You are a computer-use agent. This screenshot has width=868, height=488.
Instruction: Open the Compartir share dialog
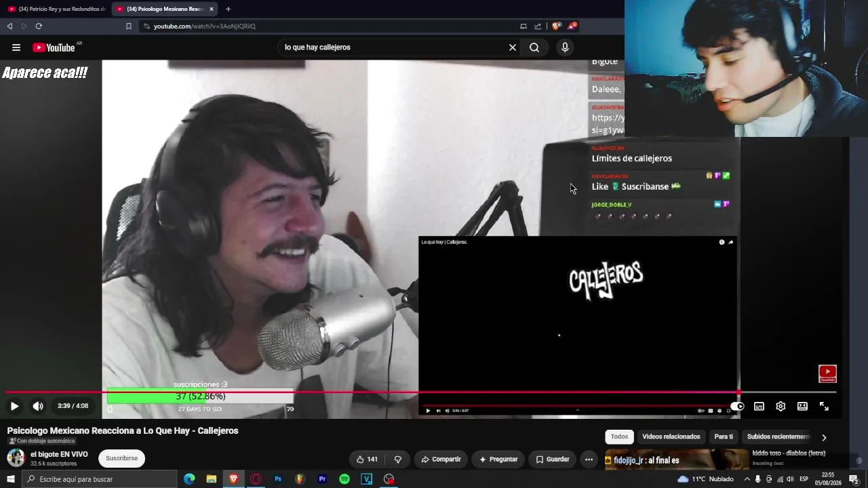pyautogui.click(x=441, y=459)
